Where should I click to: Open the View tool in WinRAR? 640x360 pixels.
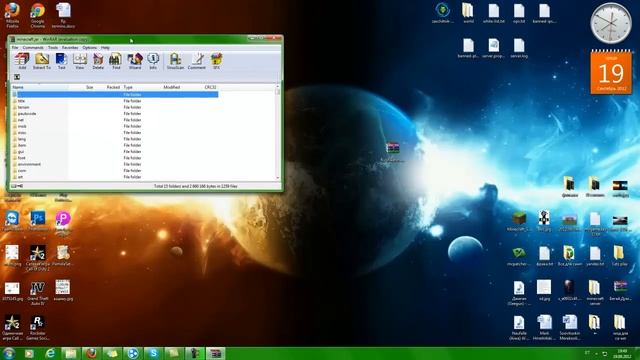tap(80, 61)
